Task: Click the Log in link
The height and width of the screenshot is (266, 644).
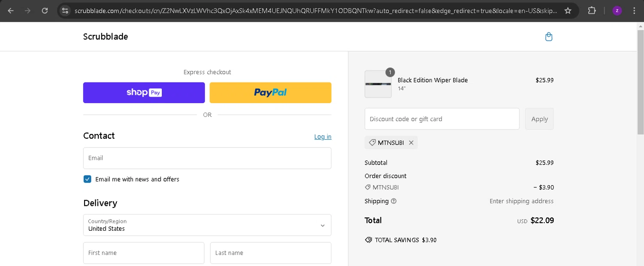Action: pos(323,137)
